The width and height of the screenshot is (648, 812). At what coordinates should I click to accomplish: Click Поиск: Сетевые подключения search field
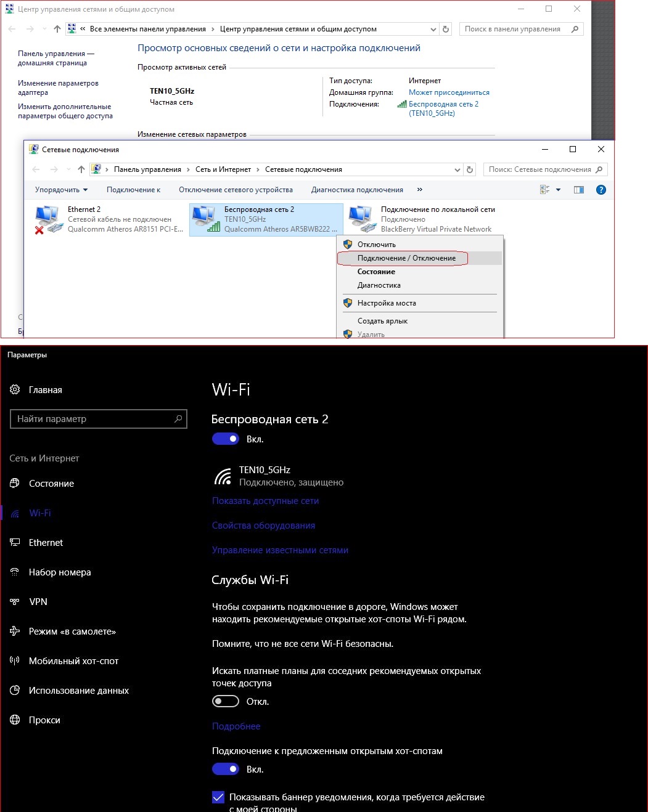[x=546, y=169]
